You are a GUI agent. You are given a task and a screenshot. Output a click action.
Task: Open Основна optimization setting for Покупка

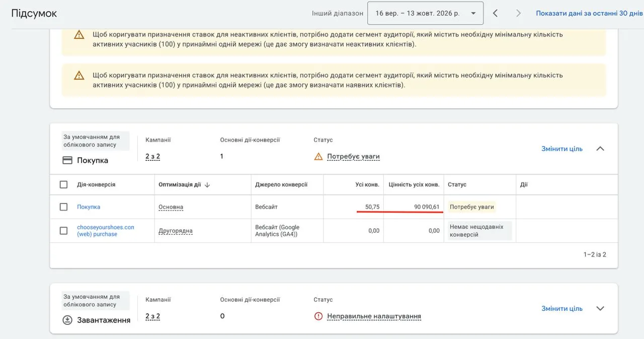point(171,207)
